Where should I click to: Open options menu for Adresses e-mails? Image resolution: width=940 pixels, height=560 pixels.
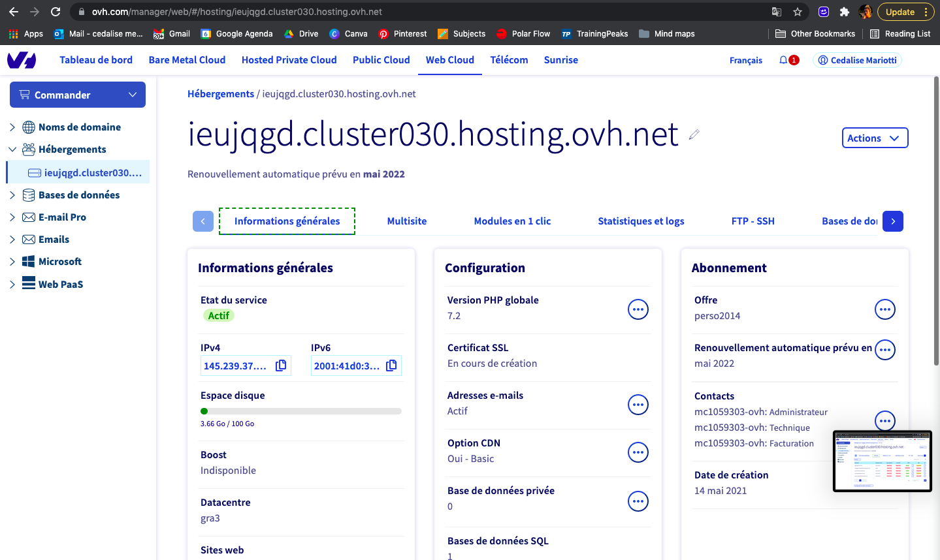638,405
